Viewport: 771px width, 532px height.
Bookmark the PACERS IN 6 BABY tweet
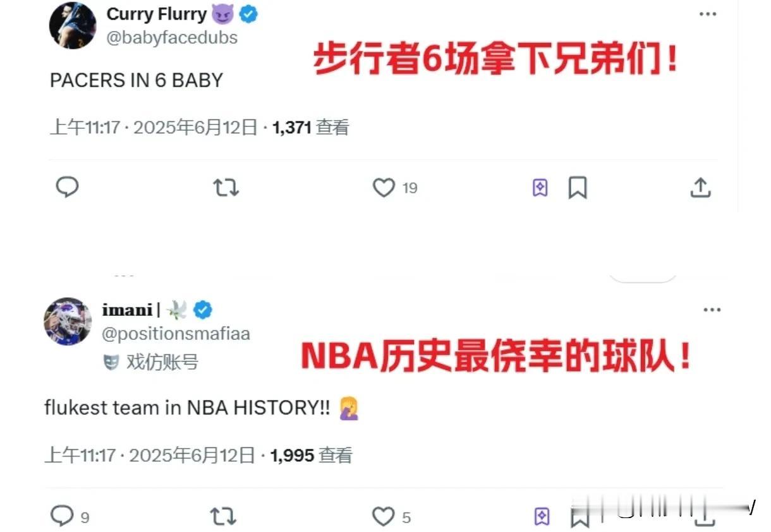point(578,188)
